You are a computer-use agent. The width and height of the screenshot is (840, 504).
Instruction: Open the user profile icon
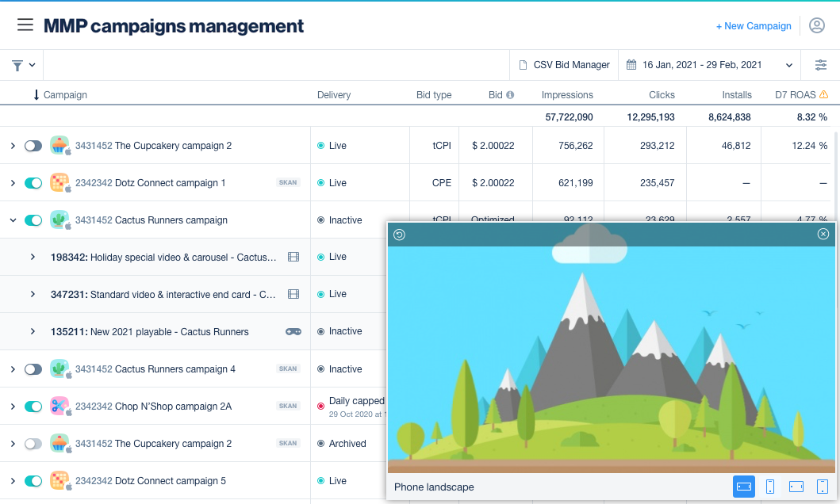coord(816,25)
